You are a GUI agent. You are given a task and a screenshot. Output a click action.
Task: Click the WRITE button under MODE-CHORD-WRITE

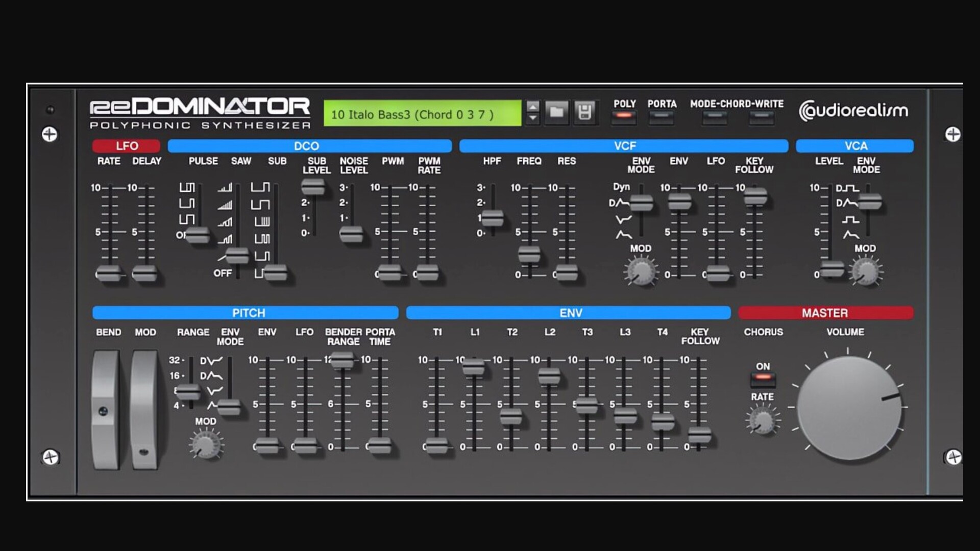[760, 118]
